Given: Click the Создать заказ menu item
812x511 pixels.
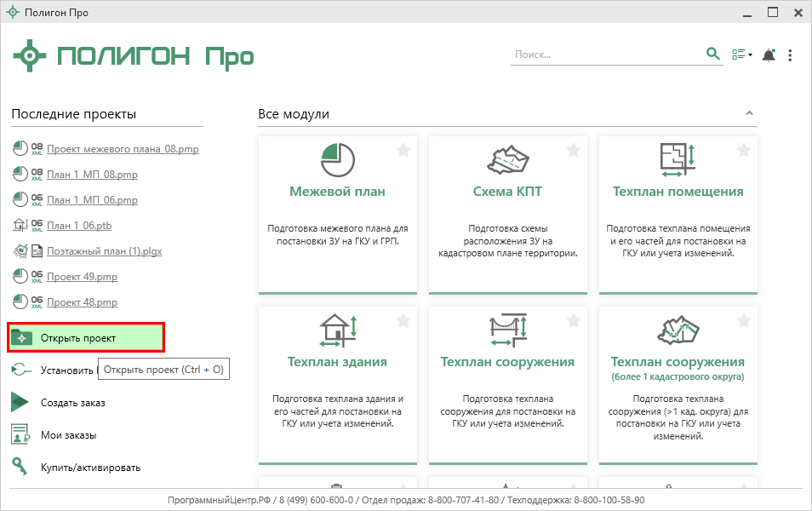Looking at the screenshot, I should tap(73, 403).
